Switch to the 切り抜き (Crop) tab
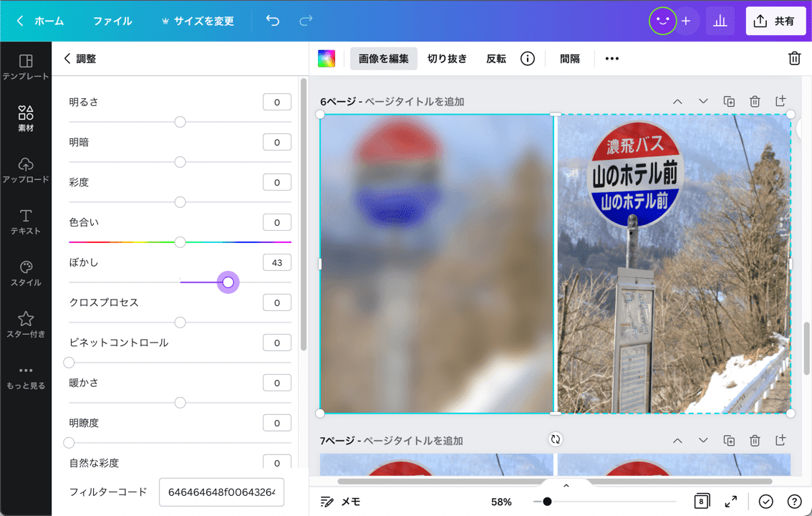The height and width of the screenshot is (516, 812). pos(447,58)
